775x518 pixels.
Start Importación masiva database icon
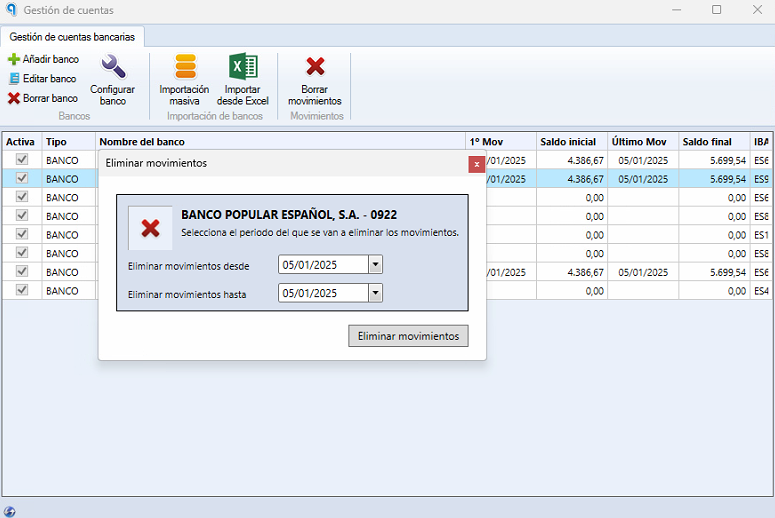click(x=185, y=67)
